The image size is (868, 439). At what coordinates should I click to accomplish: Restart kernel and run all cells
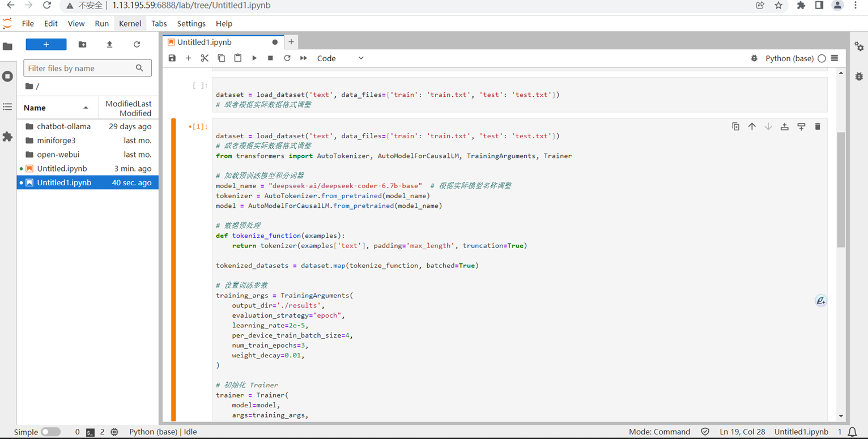point(304,58)
